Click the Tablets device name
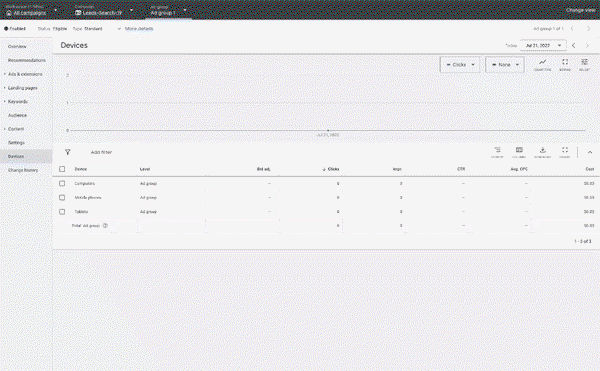 click(x=81, y=212)
